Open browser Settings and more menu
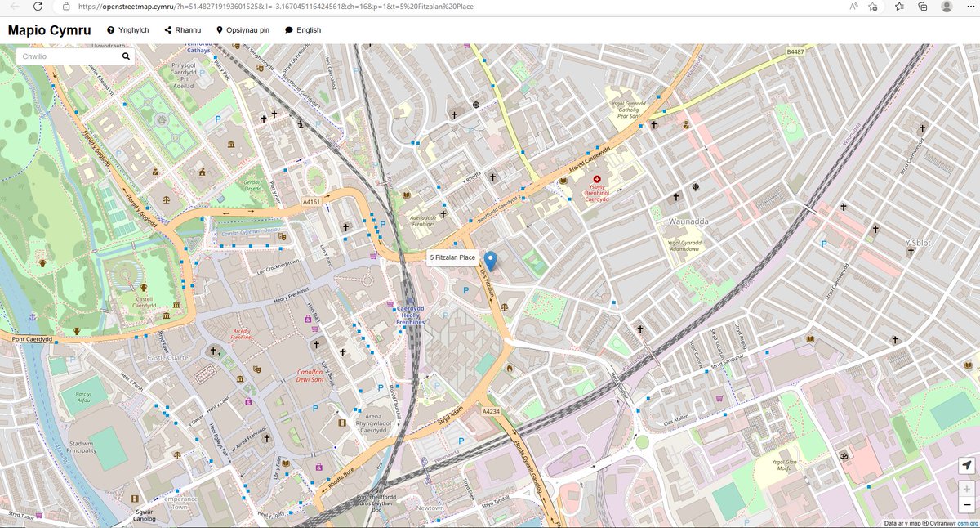The height and width of the screenshot is (528, 980). [x=969, y=7]
